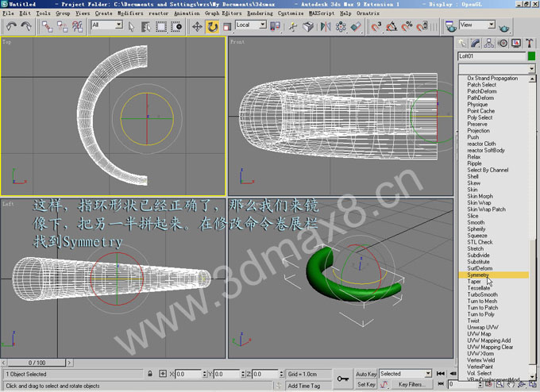Click modifier list scrollbar up arrow
Screen dimensions: 540x392
point(532,79)
